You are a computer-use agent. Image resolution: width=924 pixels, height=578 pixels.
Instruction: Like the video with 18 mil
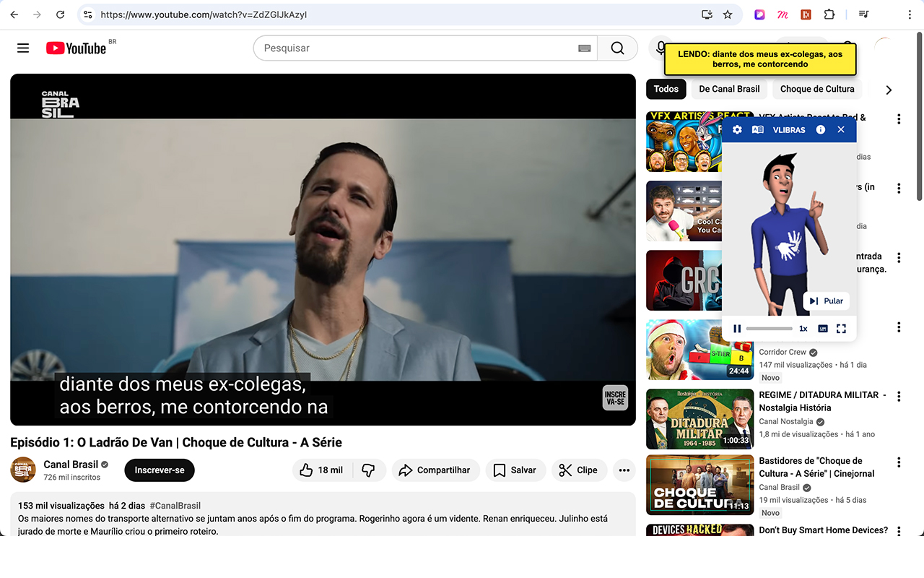322,470
